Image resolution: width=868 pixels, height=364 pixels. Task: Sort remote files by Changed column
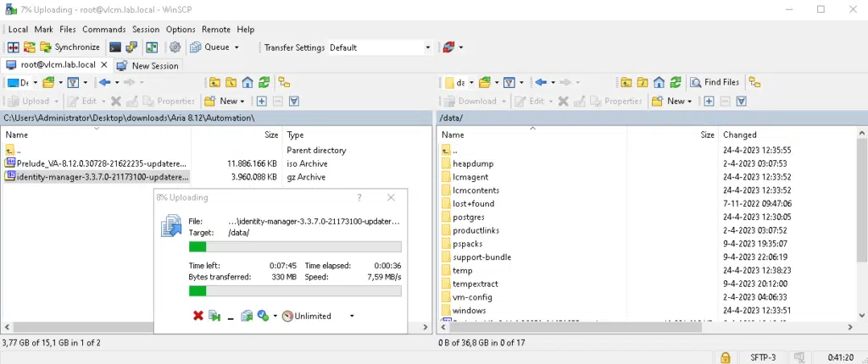pyautogui.click(x=739, y=135)
